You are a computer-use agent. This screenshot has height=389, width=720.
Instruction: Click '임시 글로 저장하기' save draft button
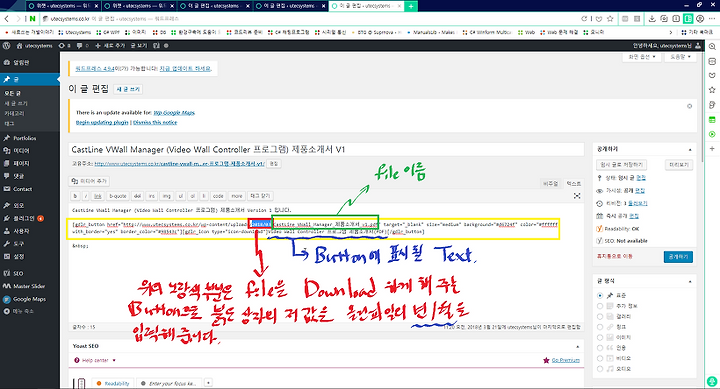[621, 165]
